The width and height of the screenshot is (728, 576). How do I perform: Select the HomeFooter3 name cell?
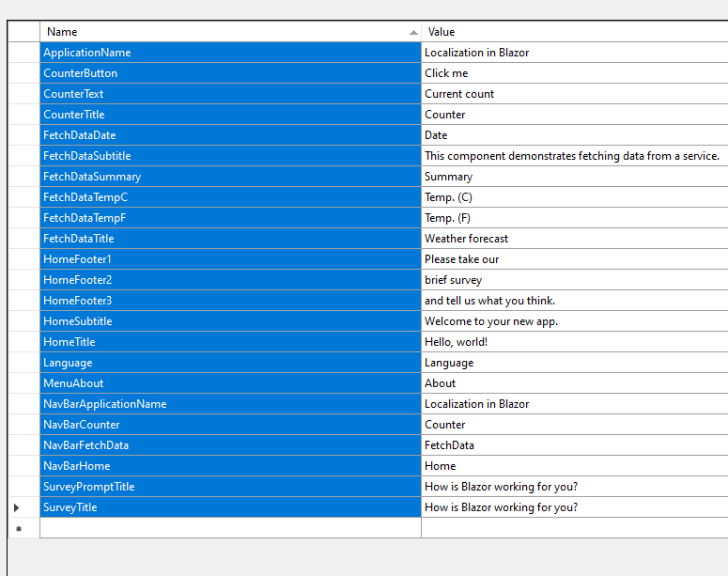point(230,301)
